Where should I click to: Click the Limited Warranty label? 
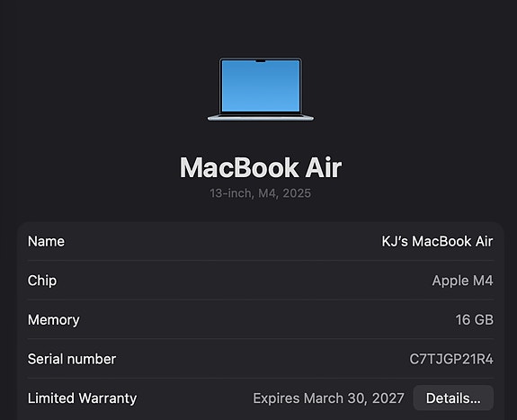tap(82, 398)
